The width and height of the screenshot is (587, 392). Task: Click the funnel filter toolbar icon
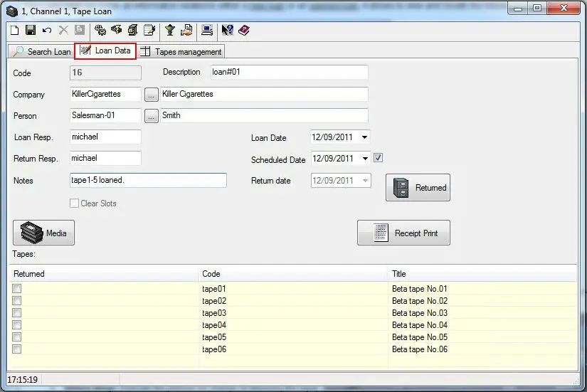170,31
